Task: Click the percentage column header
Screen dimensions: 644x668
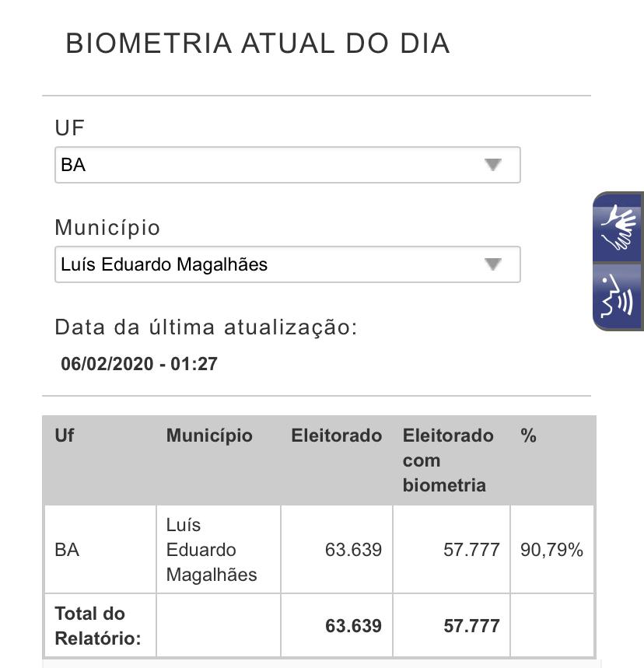Action: point(529,435)
